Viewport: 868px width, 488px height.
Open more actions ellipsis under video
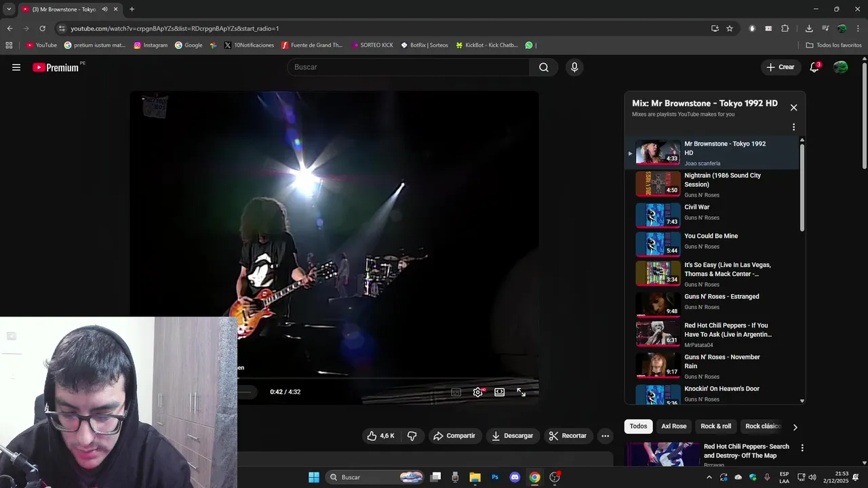(606, 436)
